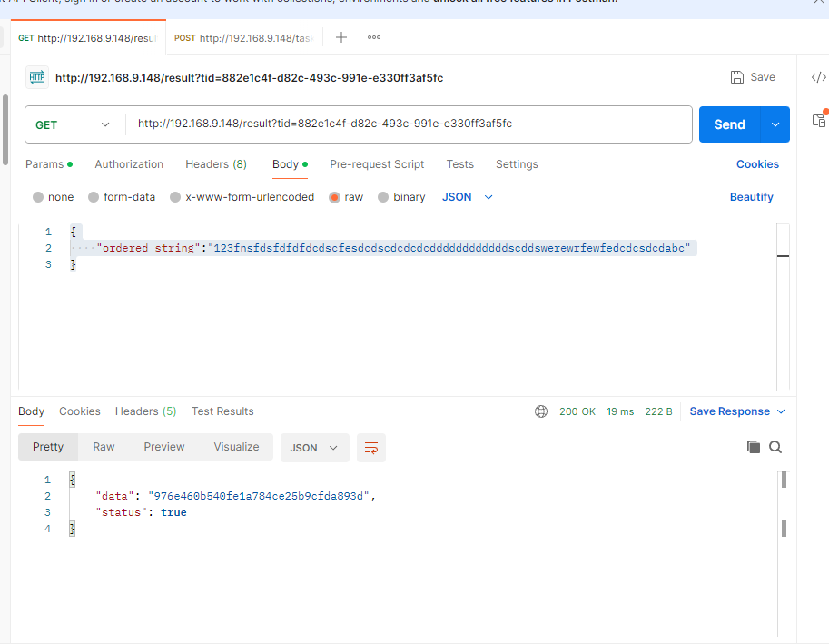Click the network globe icon

[541, 411]
